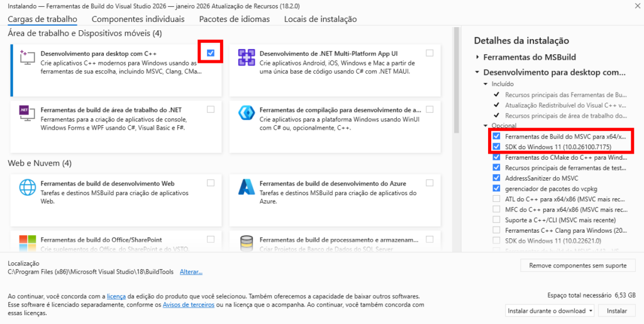Click the workloads list vertical scrollbar
The height and width of the screenshot is (324, 644).
pyautogui.click(x=456, y=80)
